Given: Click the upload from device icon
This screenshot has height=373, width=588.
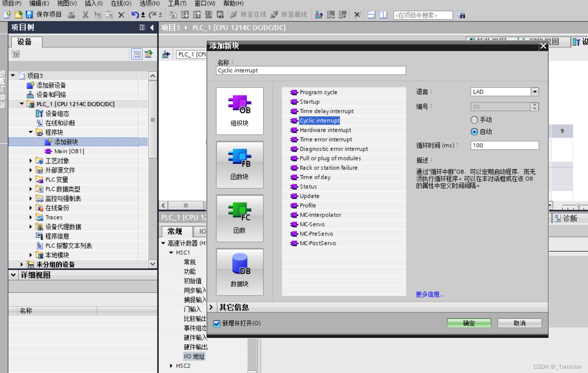Looking at the screenshot, I should (x=197, y=15).
